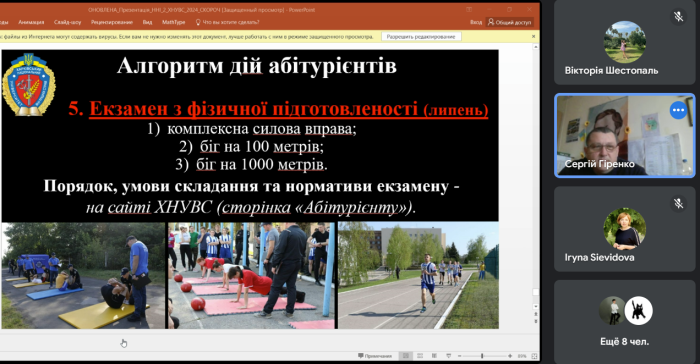Close the protected view warning bar

tap(533, 37)
